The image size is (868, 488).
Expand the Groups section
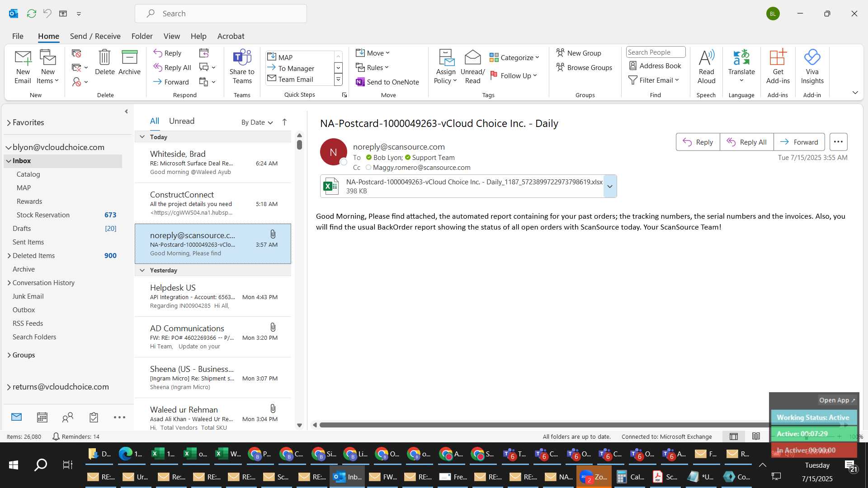9,355
